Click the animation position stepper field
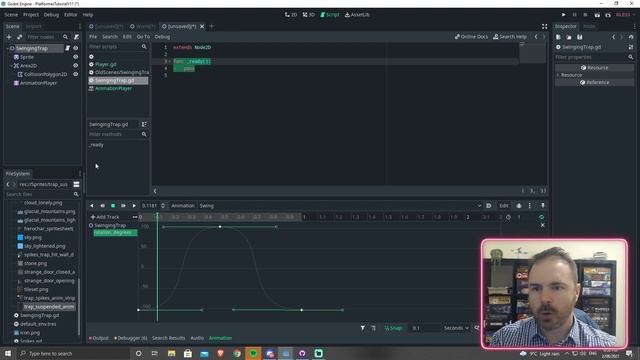This screenshot has height=360, width=640. tap(153, 206)
